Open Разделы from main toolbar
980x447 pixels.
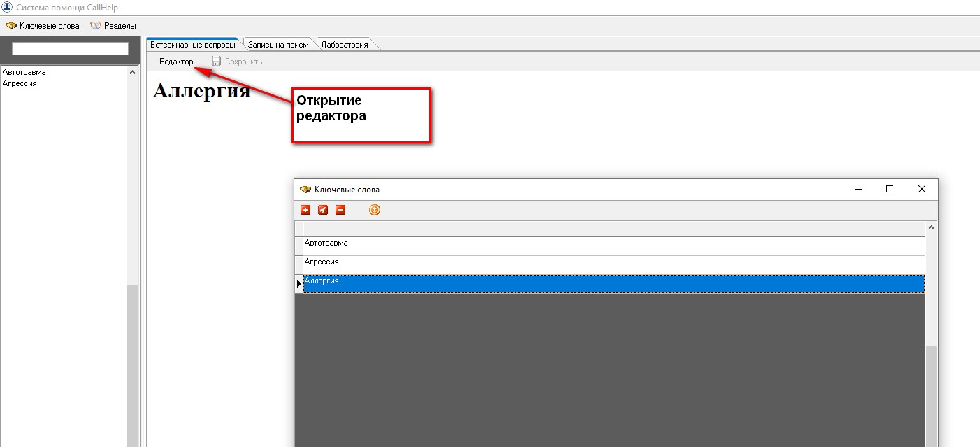pyautogui.click(x=113, y=26)
